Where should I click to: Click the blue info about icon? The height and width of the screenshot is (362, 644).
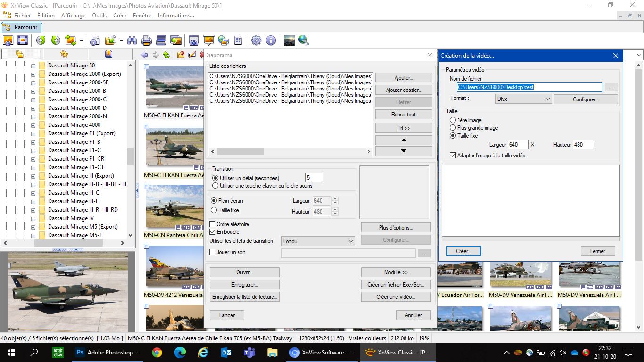pos(271,41)
